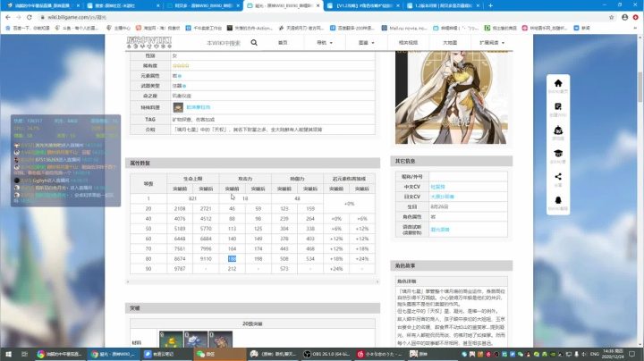This screenshot has height=361, width=644.
Task: Click the first ascension material thumbnail
Action: point(171,340)
